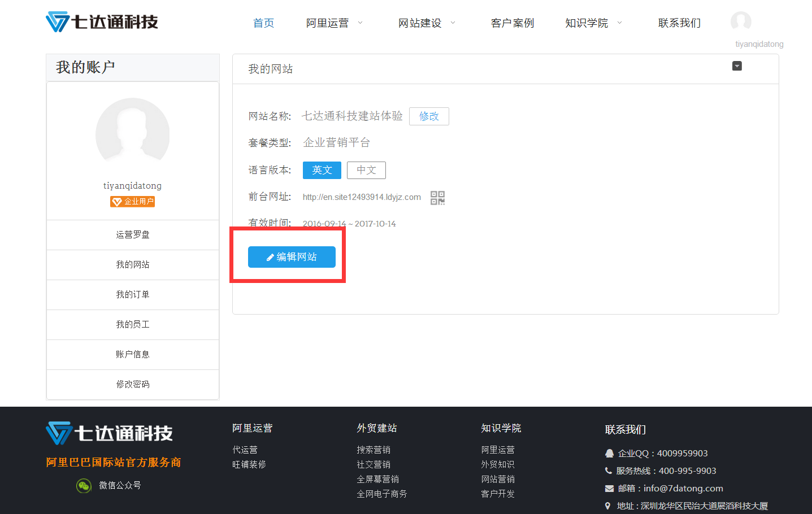
Task: Click the hotline number 400-995-9903
Action: (688, 471)
